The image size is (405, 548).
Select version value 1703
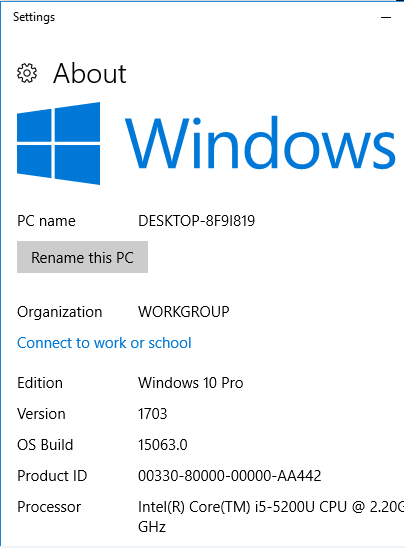click(152, 414)
